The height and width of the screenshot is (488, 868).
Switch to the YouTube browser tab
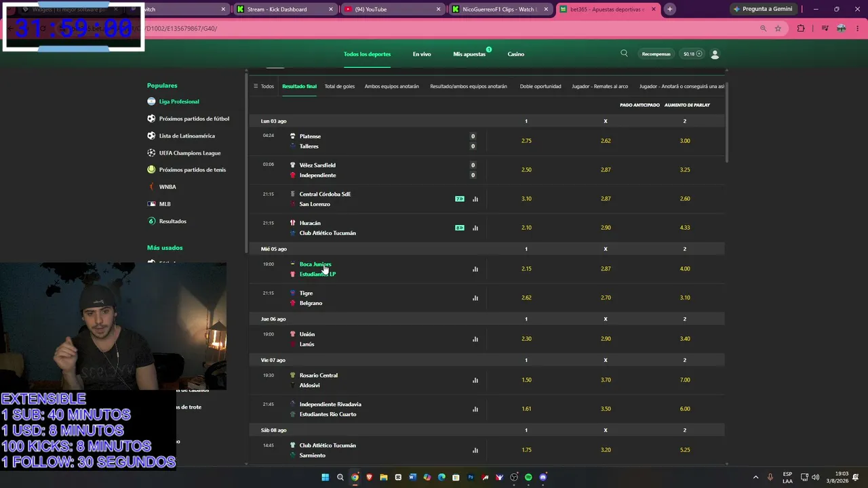(x=393, y=9)
